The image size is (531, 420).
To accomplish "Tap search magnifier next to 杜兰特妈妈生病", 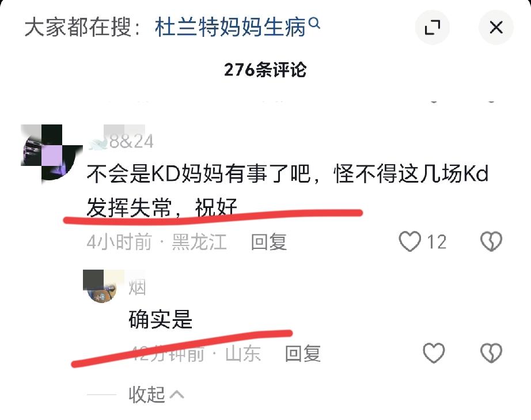I will click(x=314, y=24).
